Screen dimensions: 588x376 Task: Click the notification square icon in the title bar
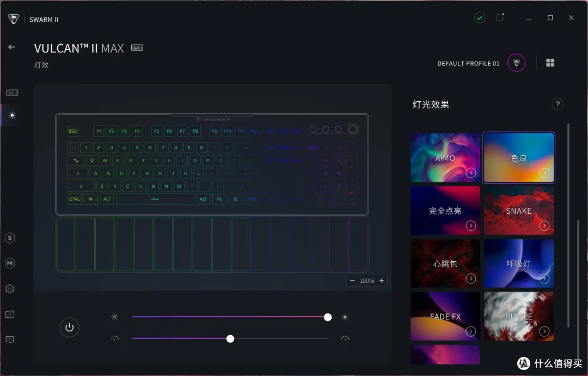(500, 17)
